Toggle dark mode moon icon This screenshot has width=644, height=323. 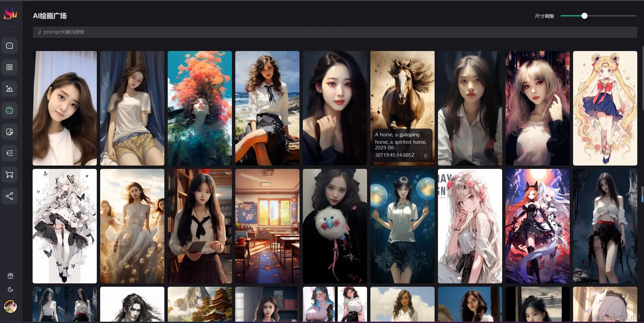coord(10,289)
